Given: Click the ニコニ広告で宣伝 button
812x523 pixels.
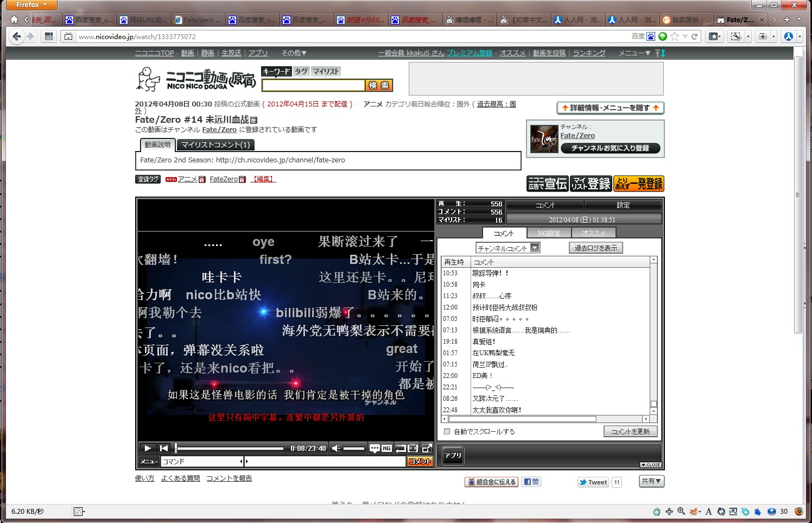Looking at the screenshot, I should [547, 184].
